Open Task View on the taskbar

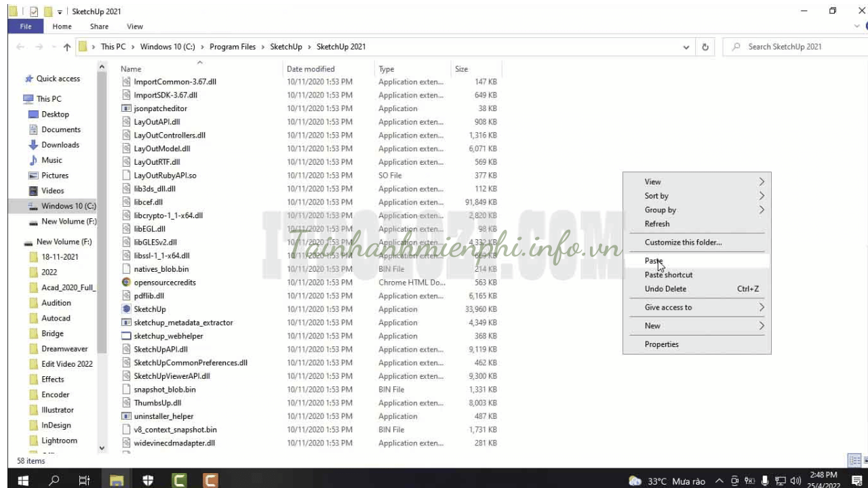(84, 481)
